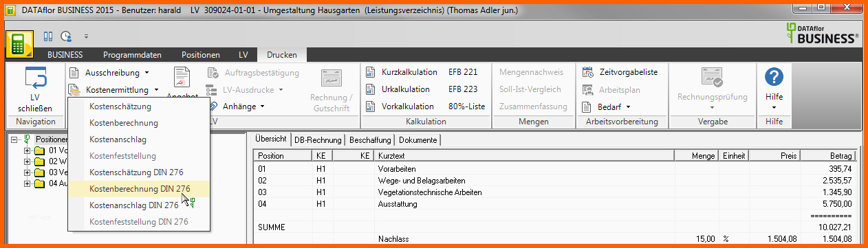The image size is (868, 248).
Task: Click the clock icon in quick access toolbar
Action: coord(66,36)
